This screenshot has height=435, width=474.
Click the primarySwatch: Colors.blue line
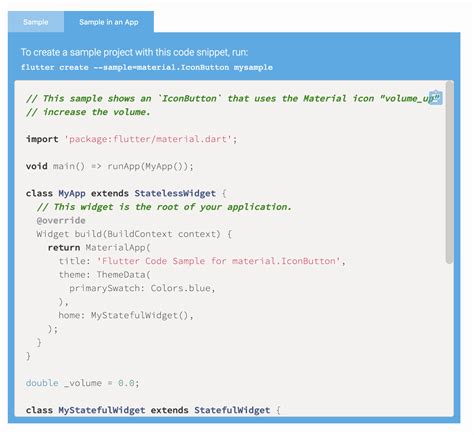pyautogui.click(x=142, y=288)
